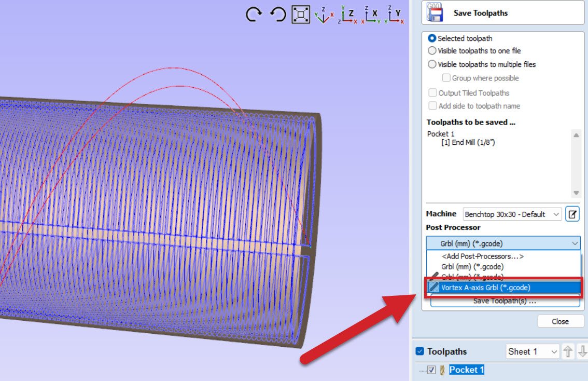Click the Close button

pyautogui.click(x=560, y=321)
